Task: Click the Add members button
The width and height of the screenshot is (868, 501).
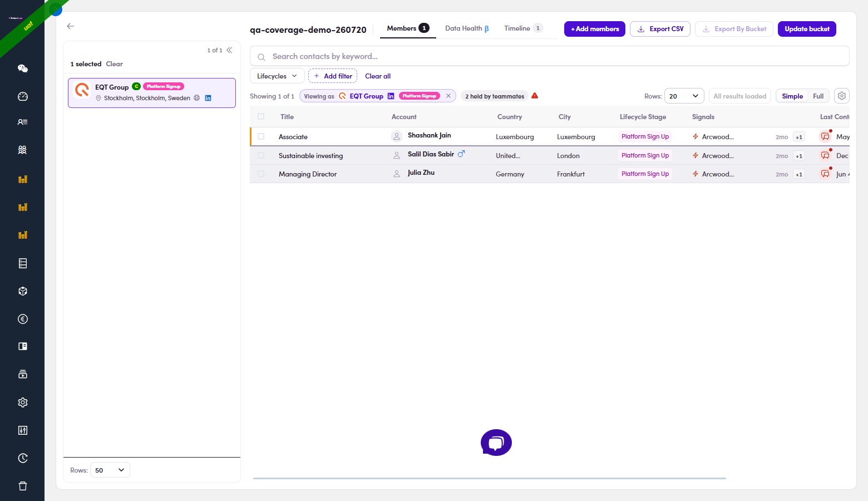Action: (x=595, y=29)
